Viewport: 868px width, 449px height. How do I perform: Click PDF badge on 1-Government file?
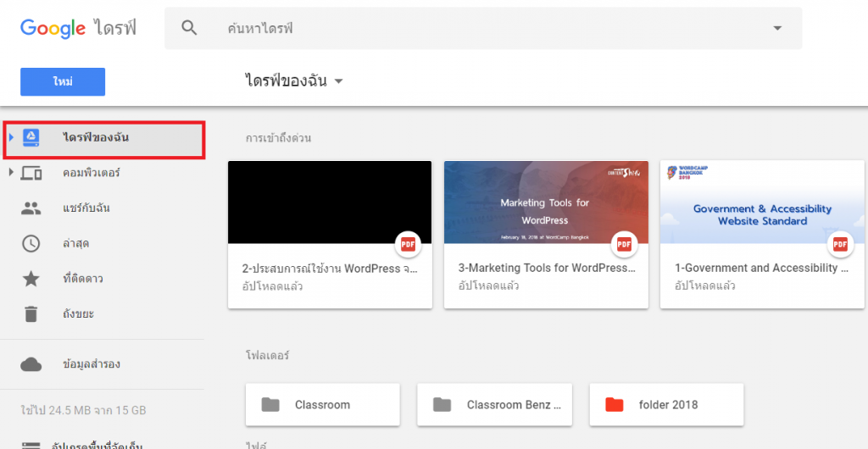click(840, 244)
